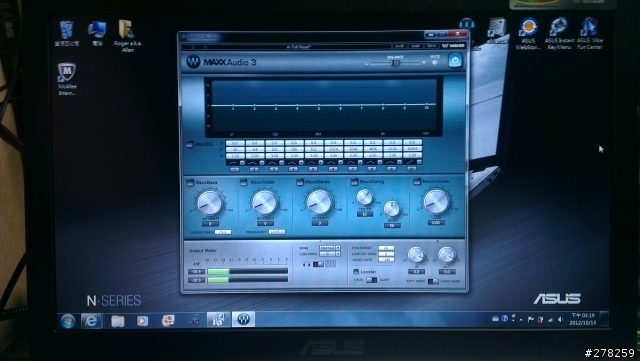Open the Windows Start menu

tap(68, 321)
